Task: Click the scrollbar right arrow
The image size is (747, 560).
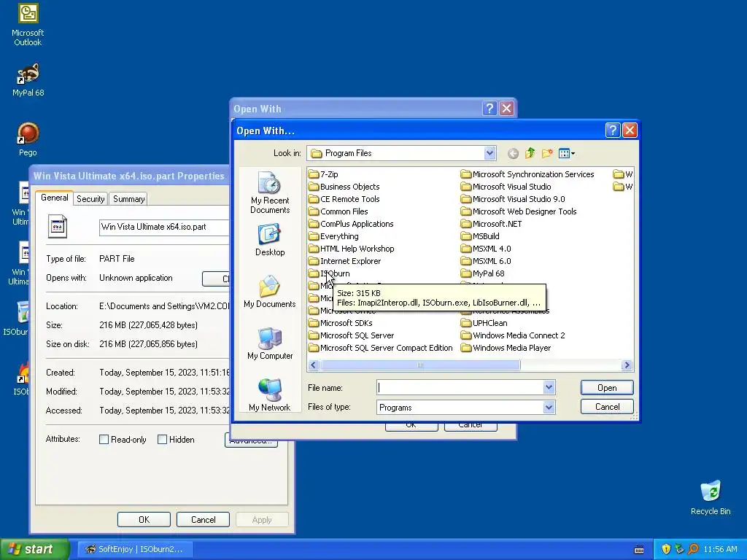Action: click(x=627, y=365)
